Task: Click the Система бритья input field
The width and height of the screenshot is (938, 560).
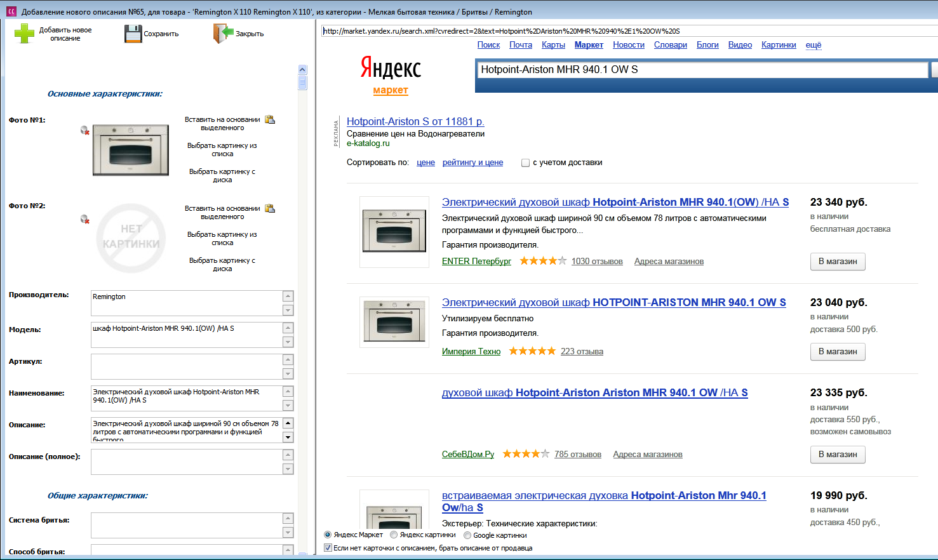Action: 187,526
